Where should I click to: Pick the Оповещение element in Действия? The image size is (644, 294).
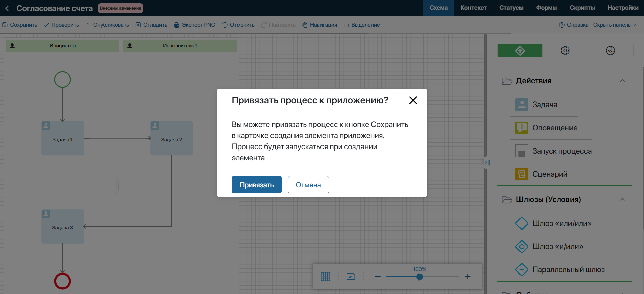tap(546, 128)
